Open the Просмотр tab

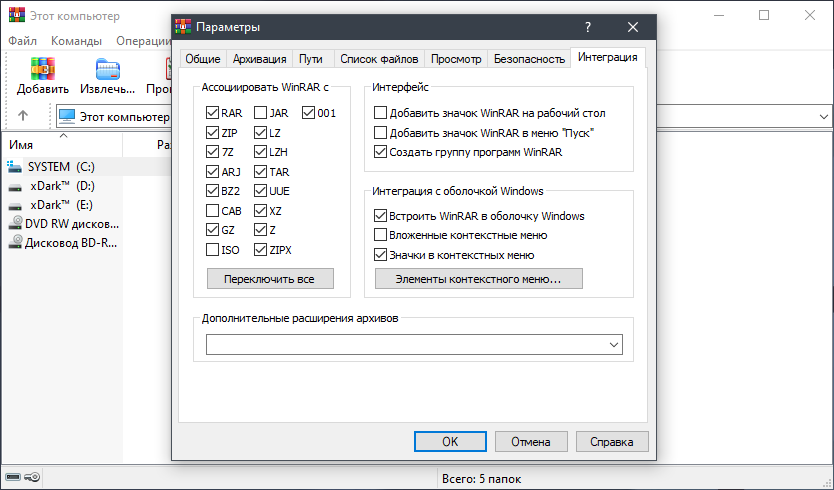(456, 59)
